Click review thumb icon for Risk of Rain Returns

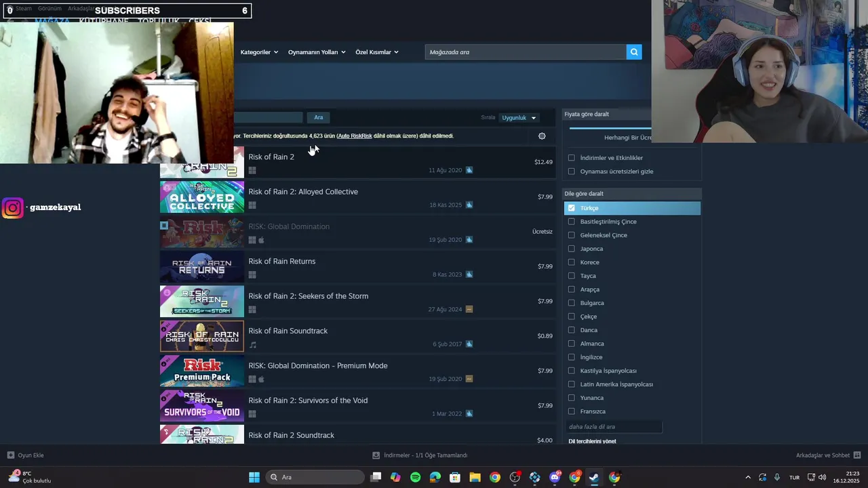tap(469, 274)
